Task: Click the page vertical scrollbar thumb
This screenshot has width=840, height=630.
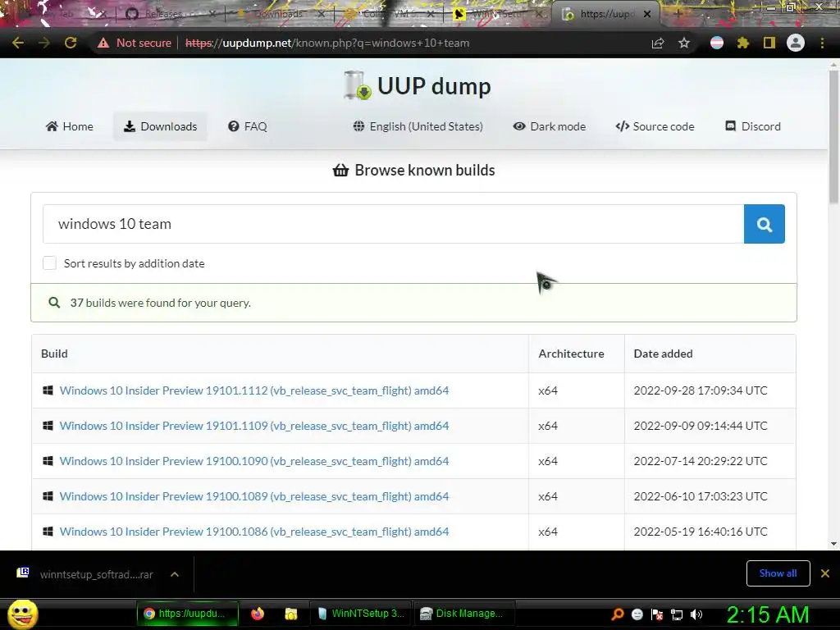Action: [833, 137]
